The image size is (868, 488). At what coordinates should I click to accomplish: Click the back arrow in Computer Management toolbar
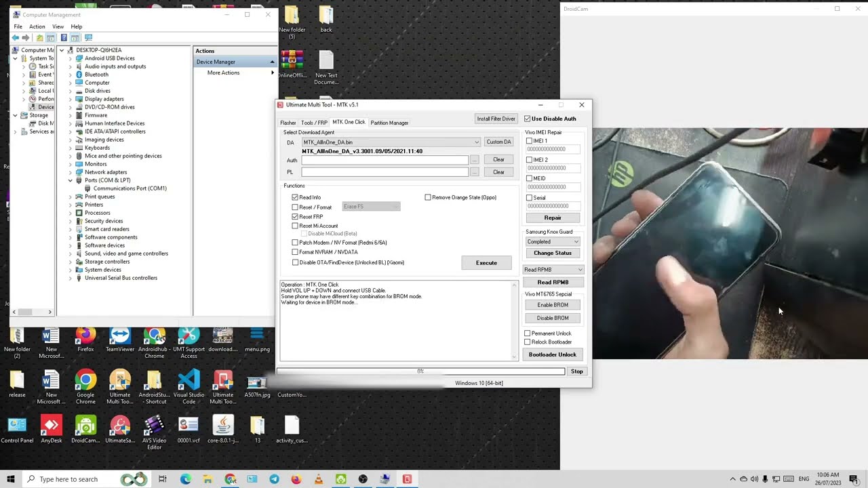(15, 37)
